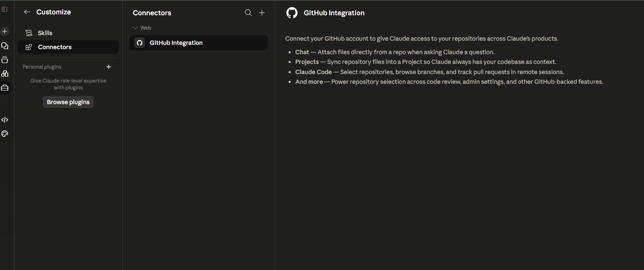Click the GitHub icon in the connector row
Viewport: 644px width, 270px height.
[x=140, y=43]
